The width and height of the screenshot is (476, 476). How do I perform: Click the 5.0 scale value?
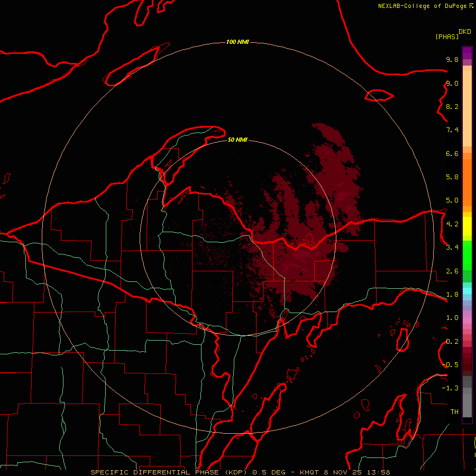tap(452, 200)
